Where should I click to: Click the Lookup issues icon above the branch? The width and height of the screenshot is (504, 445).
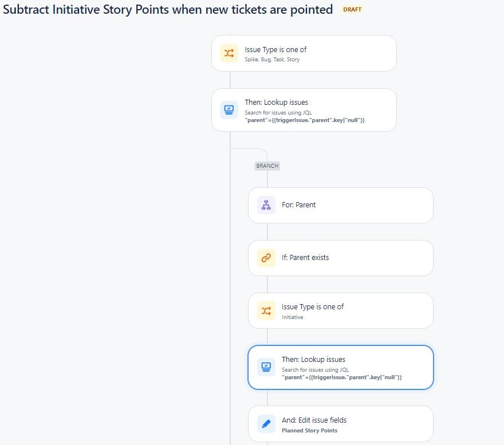tap(229, 109)
